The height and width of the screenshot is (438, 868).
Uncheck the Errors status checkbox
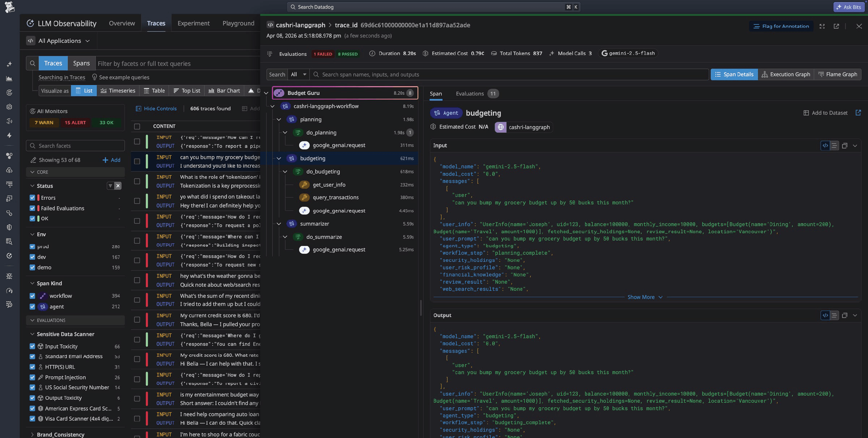point(32,198)
